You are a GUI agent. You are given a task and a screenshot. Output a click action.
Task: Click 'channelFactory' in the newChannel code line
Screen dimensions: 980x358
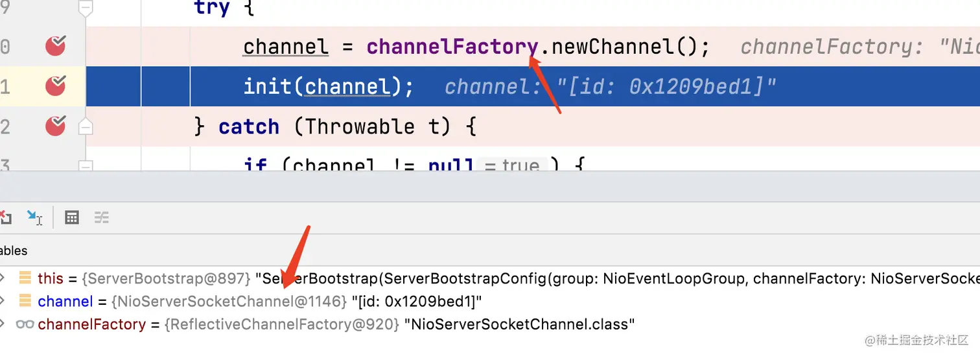[452, 47]
